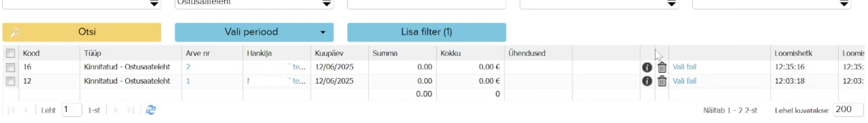Sort by Summa column header
Image resolution: width=868 pixels, height=123 pixels.
click(385, 53)
